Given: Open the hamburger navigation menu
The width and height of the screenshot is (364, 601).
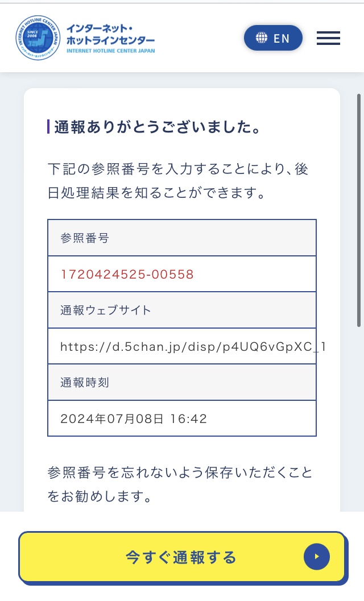Looking at the screenshot, I should tap(328, 38).
